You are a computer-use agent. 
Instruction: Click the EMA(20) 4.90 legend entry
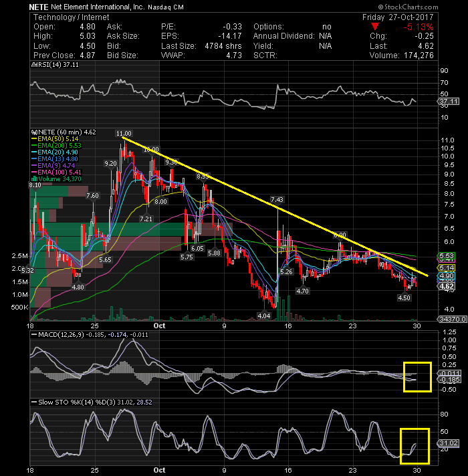tap(55, 152)
